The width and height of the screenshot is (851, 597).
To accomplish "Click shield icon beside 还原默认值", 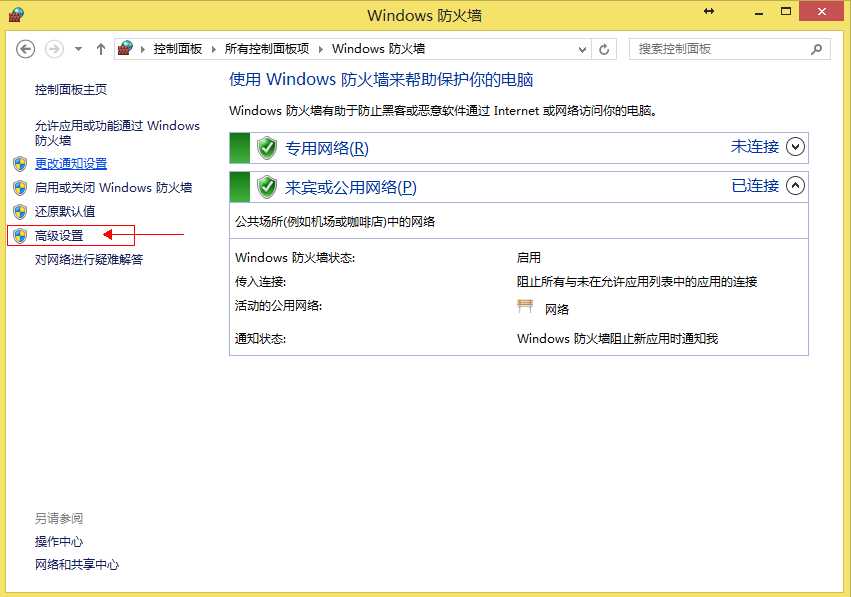I will click(x=20, y=212).
